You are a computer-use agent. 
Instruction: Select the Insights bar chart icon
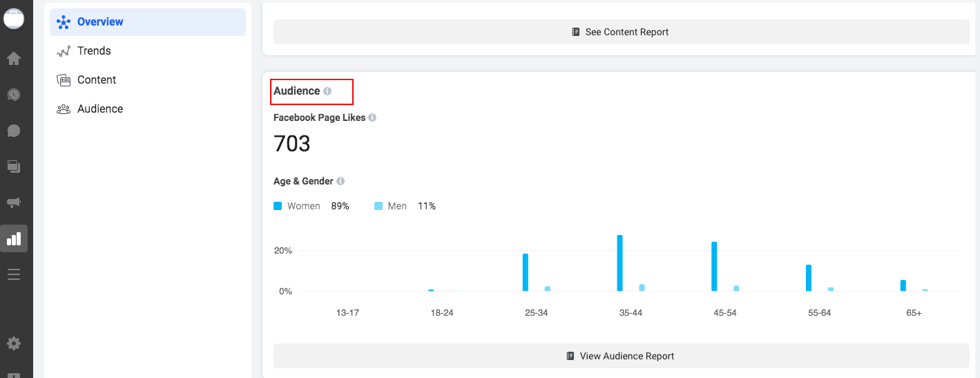14,238
